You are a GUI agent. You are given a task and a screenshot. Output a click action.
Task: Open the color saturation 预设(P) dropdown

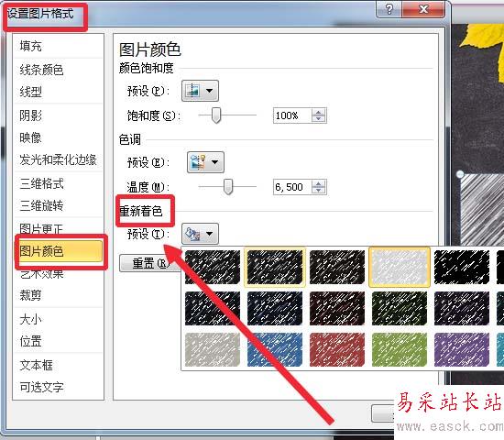[x=200, y=91]
